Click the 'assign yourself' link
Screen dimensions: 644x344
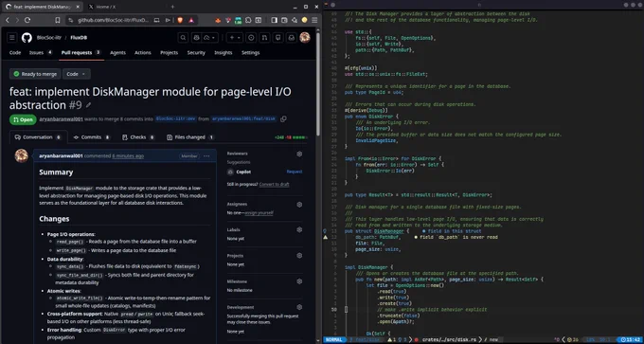[259, 213]
